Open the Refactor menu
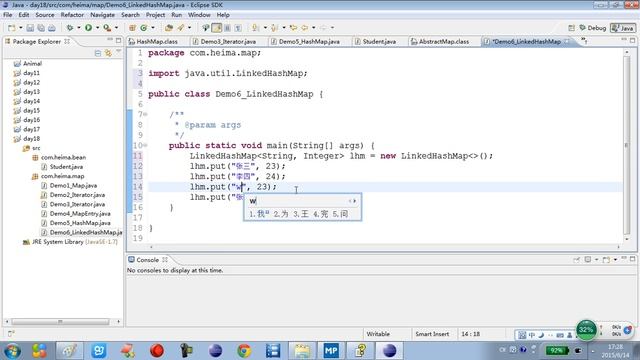This screenshot has height=360, width=640. tap(72, 15)
